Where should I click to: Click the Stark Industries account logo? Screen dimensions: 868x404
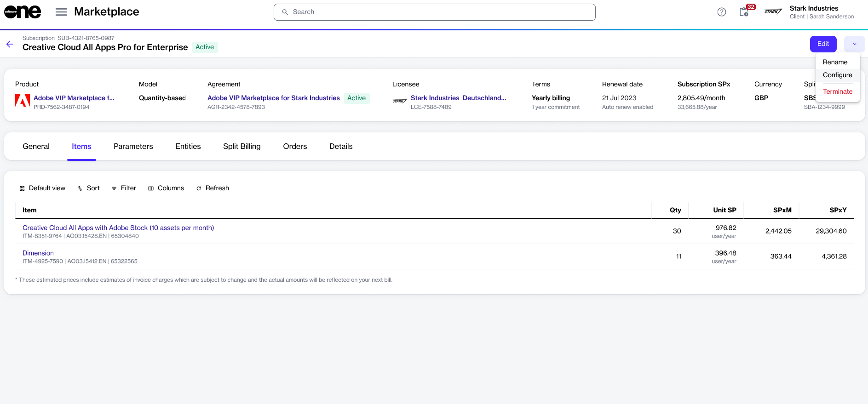pos(773,12)
